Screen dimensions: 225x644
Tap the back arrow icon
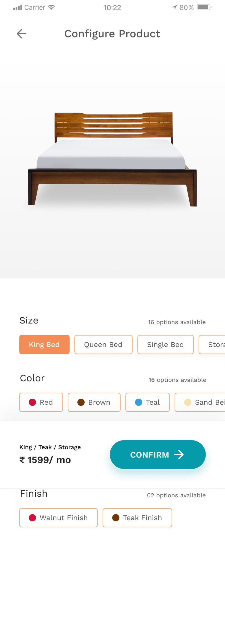pyautogui.click(x=22, y=34)
